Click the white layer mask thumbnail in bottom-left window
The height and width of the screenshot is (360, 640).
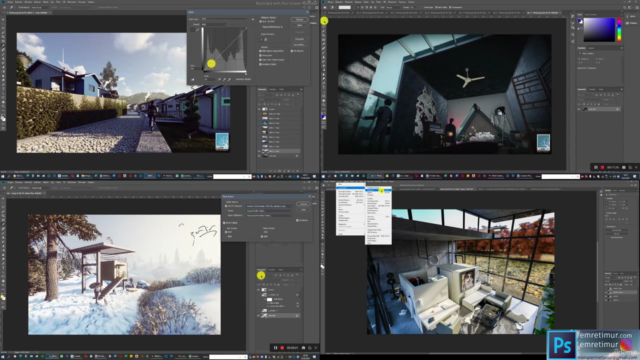[x=269, y=299]
